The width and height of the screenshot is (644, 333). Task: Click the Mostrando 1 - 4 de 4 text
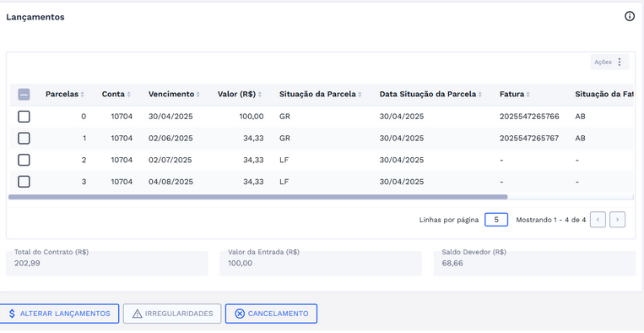pyautogui.click(x=551, y=220)
